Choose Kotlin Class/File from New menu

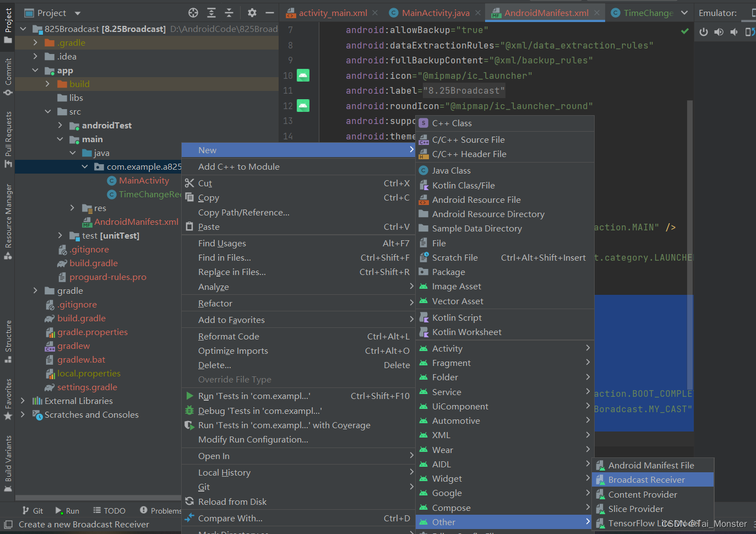tap(505, 185)
